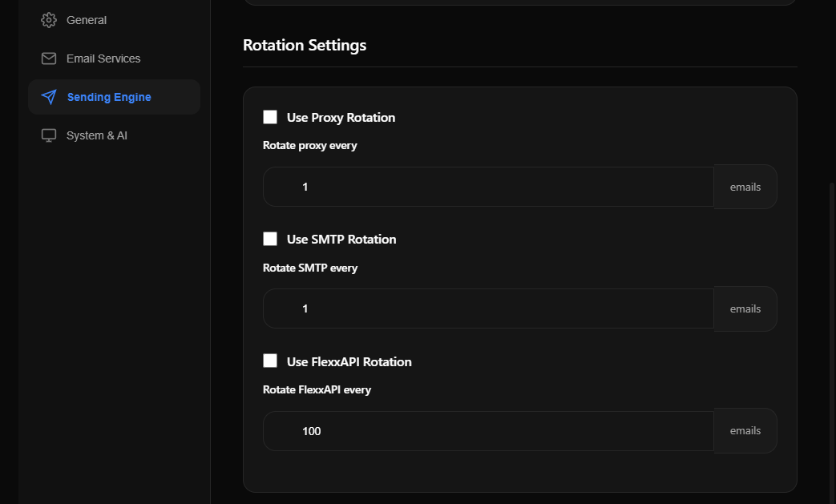Viewport: 836px width, 504px height.
Task: Click the monitor icon beside System & AI
Action: point(48,135)
